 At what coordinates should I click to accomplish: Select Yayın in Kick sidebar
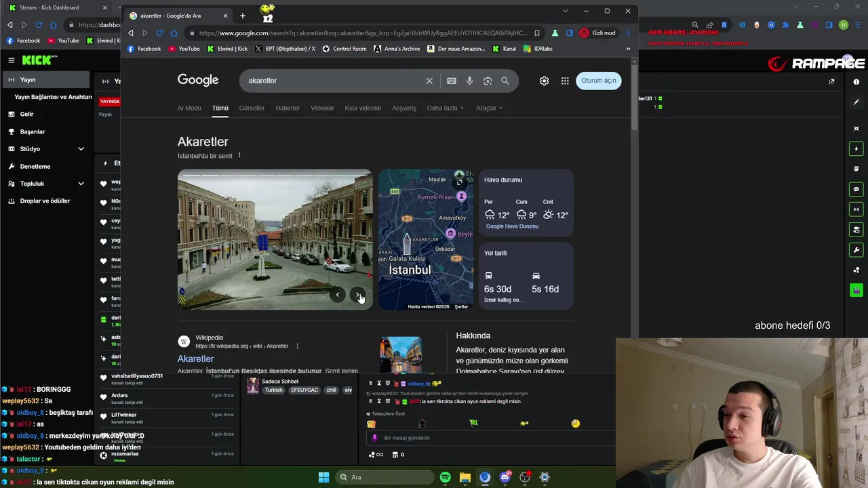45,79
